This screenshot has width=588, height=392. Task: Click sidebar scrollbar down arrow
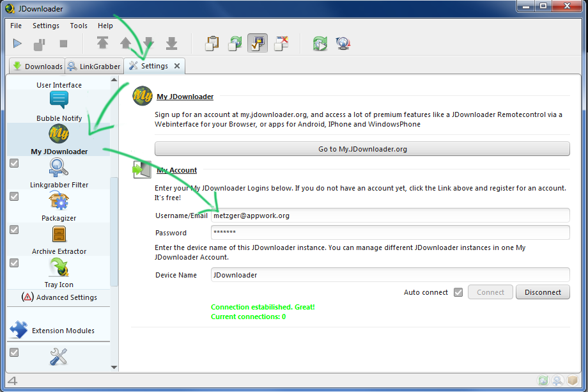(114, 368)
